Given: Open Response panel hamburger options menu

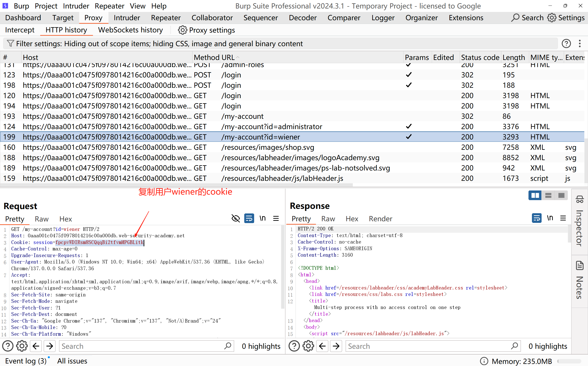Looking at the screenshot, I should click(563, 218).
